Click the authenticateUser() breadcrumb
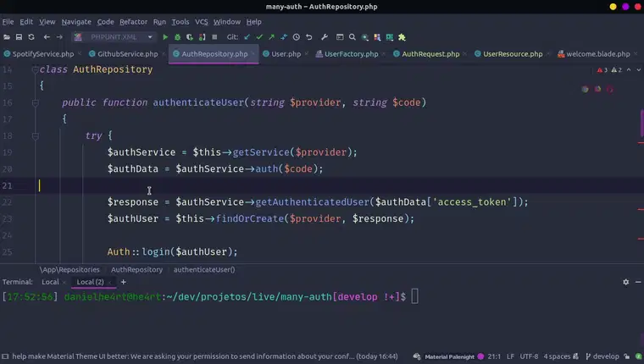644x364 pixels. point(204,270)
